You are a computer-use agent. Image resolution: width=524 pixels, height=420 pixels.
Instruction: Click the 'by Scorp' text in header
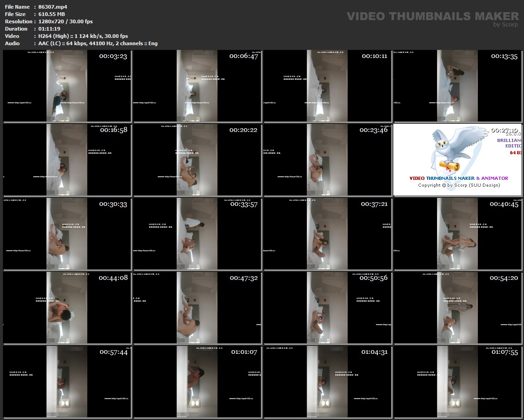(506, 25)
